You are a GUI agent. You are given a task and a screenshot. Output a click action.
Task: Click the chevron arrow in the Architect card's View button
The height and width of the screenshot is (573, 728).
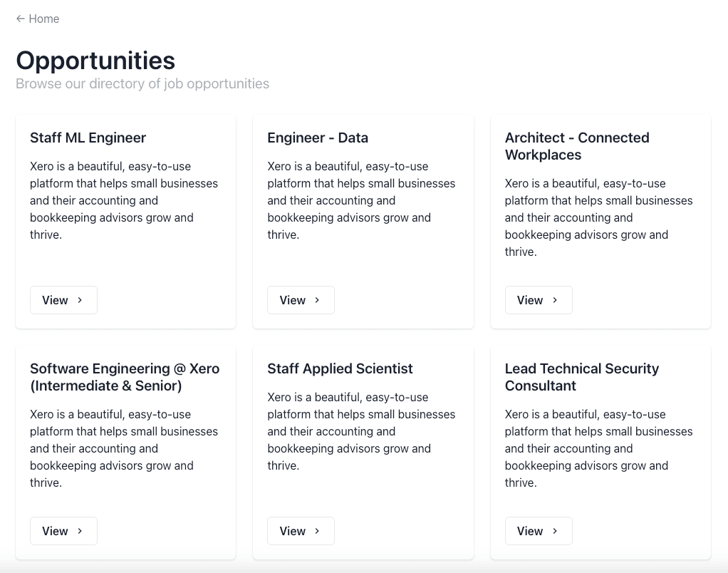coord(555,300)
